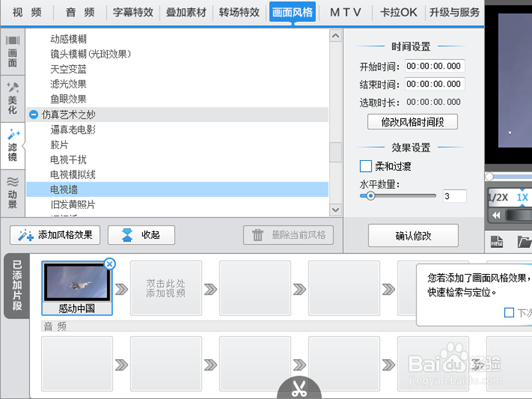Select 旧发黄照片 effect
Screen dimensions: 532x399
tap(73, 205)
